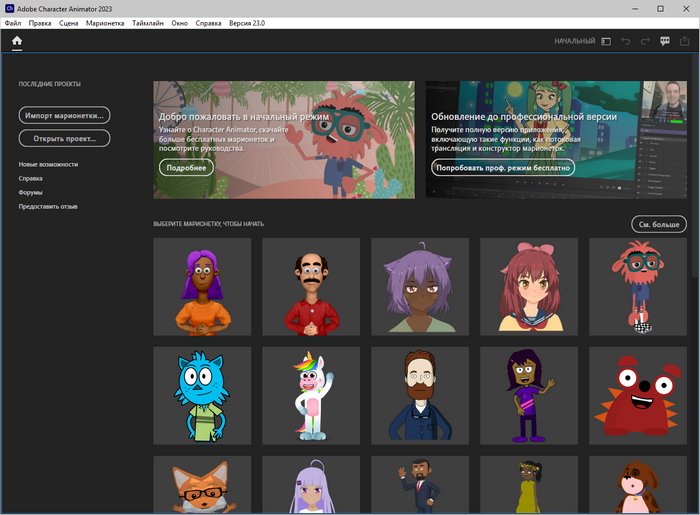Open the Окно menu

pos(179,23)
